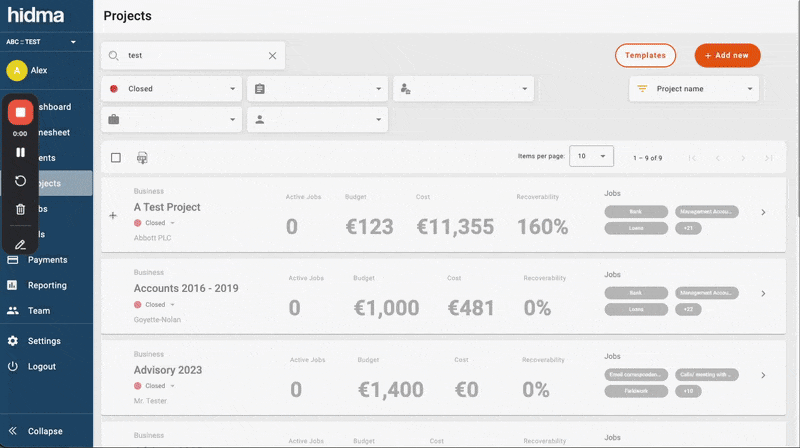Restart the recording with the circular arrow icon

pyautogui.click(x=20, y=181)
